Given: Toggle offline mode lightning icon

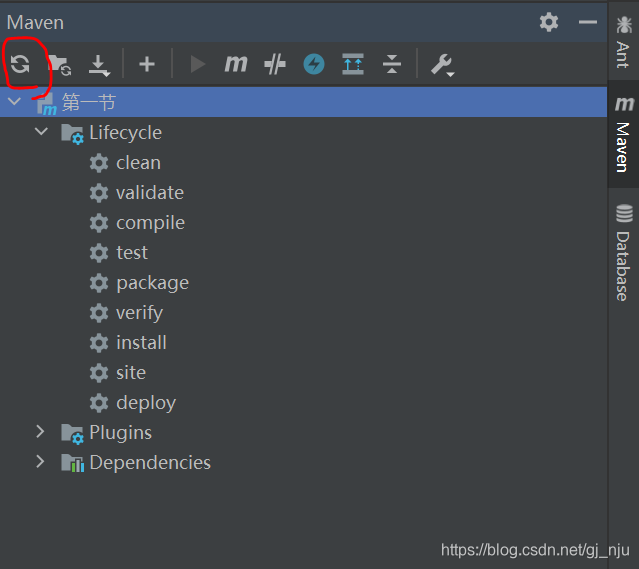Looking at the screenshot, I should click(x=314, y=64).
